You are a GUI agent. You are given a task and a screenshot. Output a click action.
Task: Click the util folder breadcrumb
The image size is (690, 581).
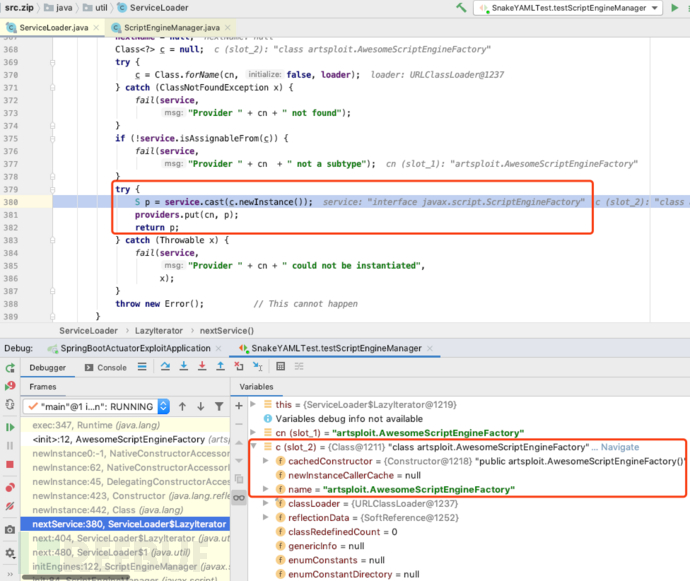95,7
